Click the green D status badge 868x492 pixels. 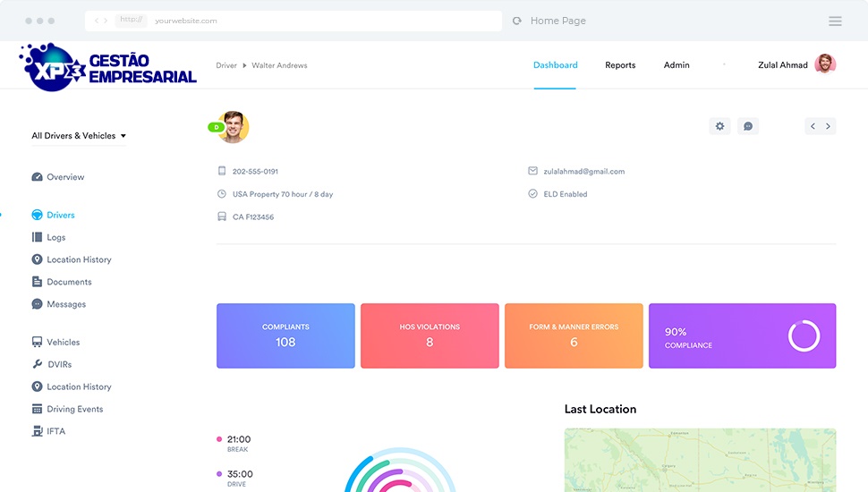coord(216,127)
